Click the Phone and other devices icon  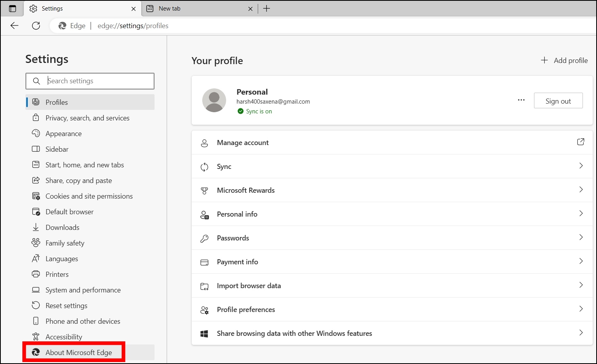pos(36,321)
